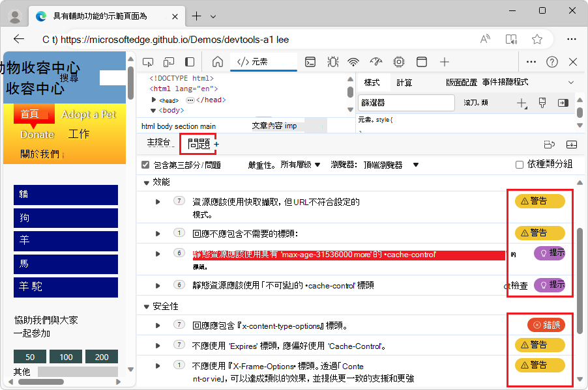
Task: Open the performance gauge icon in DevTools toolbar
Action: [x=375, y=63]
